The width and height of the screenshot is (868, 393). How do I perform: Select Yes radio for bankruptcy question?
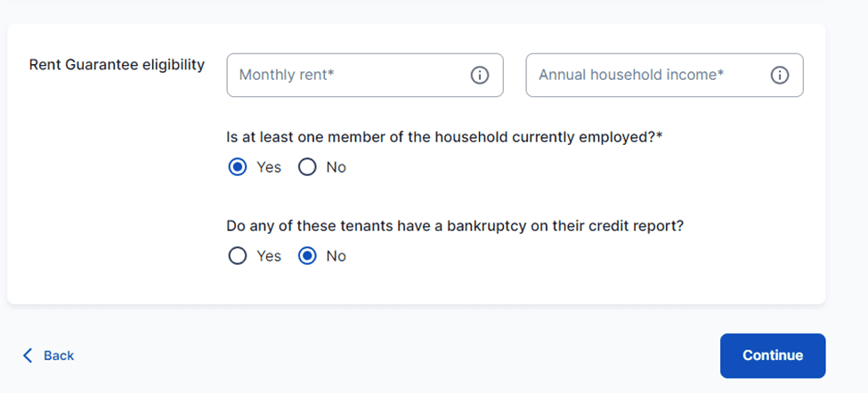click(238, 256)
